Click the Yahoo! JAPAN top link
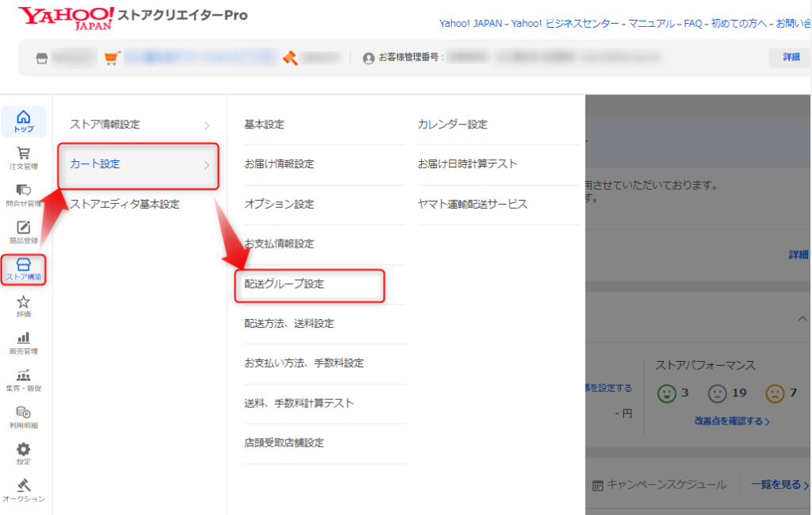 471,23
